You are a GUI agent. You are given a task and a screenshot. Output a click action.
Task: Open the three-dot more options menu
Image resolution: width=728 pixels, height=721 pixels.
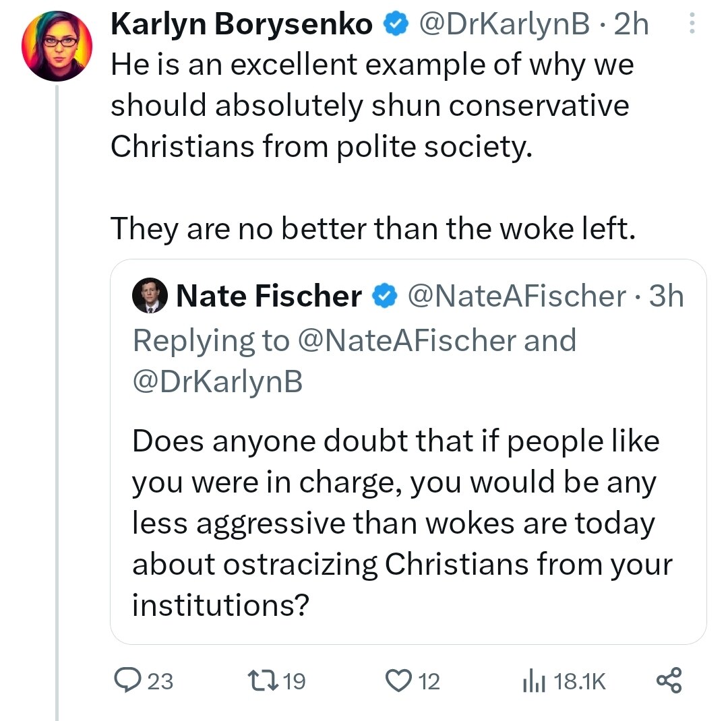tap(692, 22)
